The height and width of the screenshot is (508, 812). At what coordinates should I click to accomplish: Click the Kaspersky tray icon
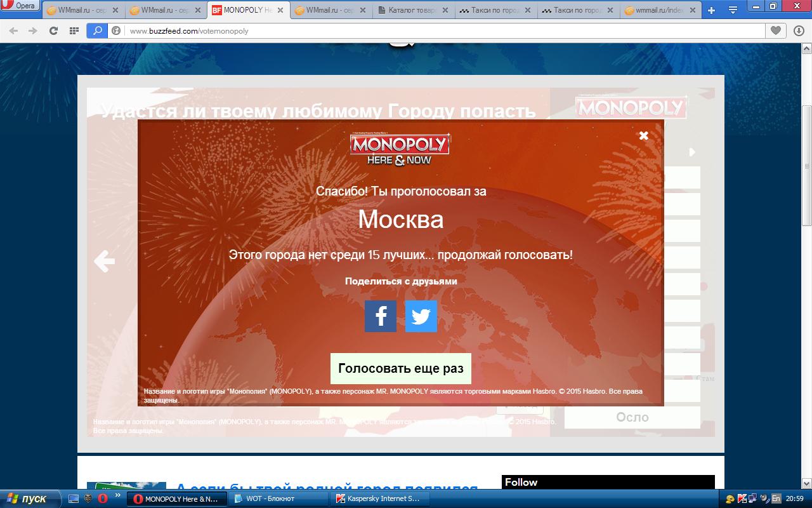[x=742, y=499]
